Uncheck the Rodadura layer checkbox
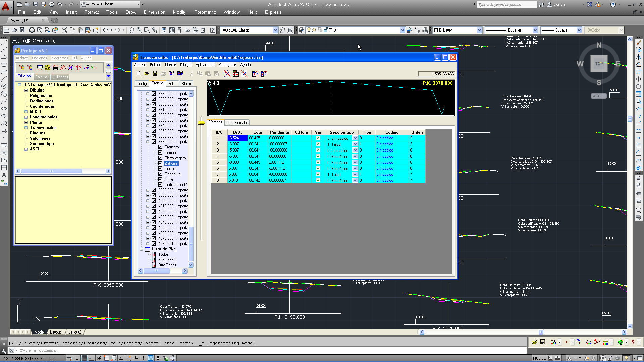 [x=160, y=174]
